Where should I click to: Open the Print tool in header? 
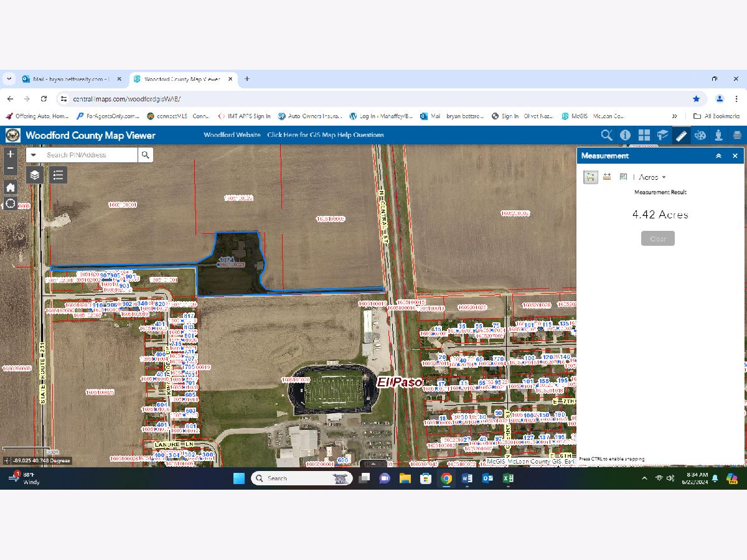click(x=737, y=135)
